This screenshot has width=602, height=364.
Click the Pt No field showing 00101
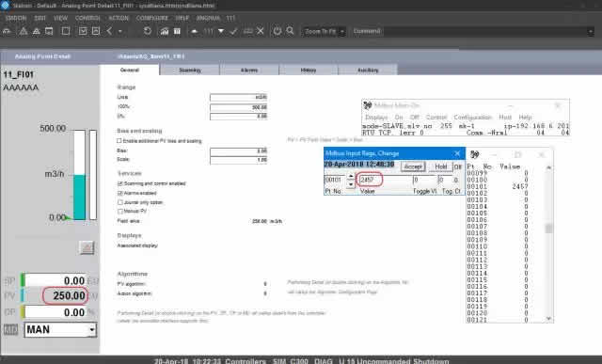pyautogui.click(x=335, y=180)
